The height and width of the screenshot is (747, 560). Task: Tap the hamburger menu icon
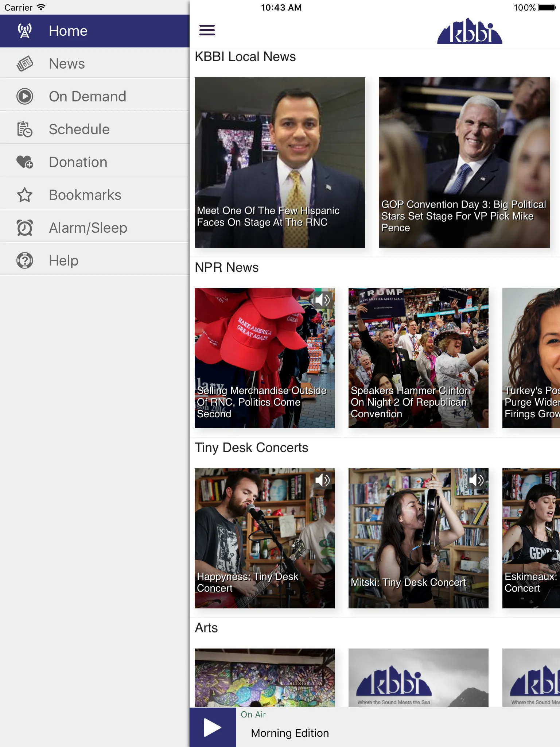207,30
